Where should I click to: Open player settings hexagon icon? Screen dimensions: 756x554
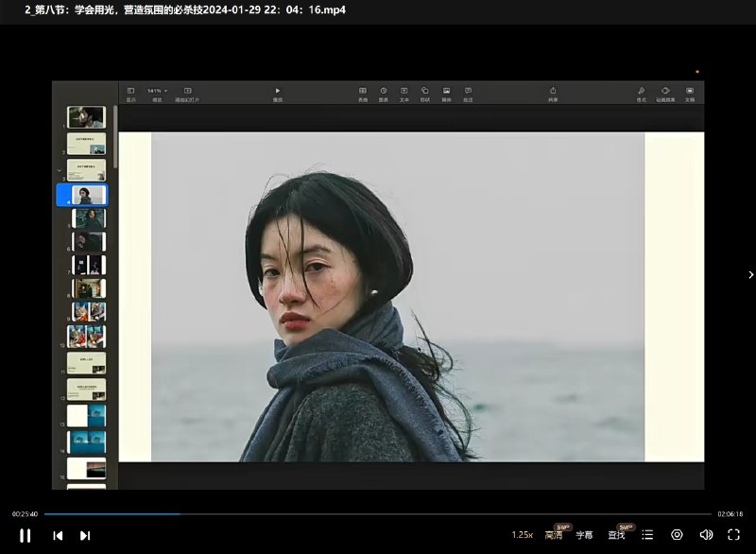(x=677, y=535)
